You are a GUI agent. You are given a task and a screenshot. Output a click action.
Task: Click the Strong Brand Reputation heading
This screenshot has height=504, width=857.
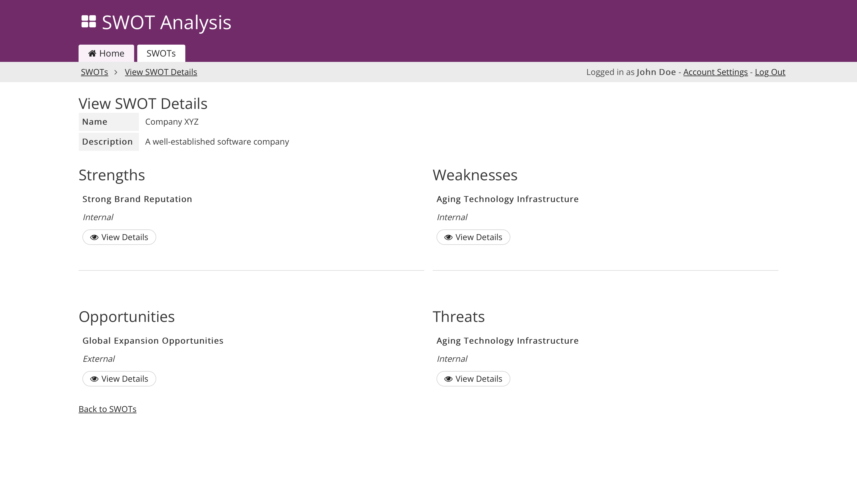tap(137, 199)
